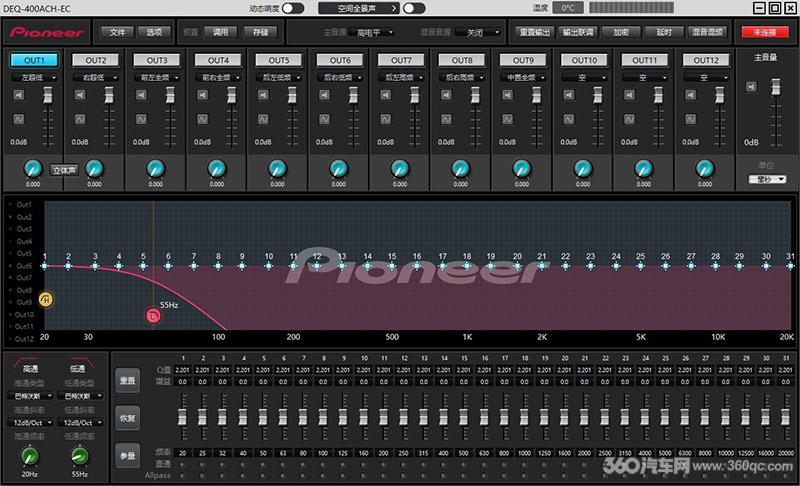
Task: Open the high-pass type 巴特沃斯 dropdown
Action: [x=31, y=396]
